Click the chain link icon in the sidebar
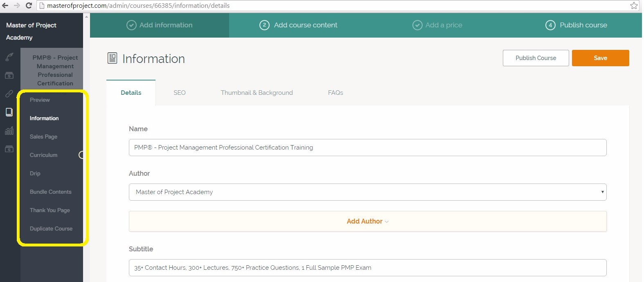This screenshot has height=282, width=644. tap(9, 94)
